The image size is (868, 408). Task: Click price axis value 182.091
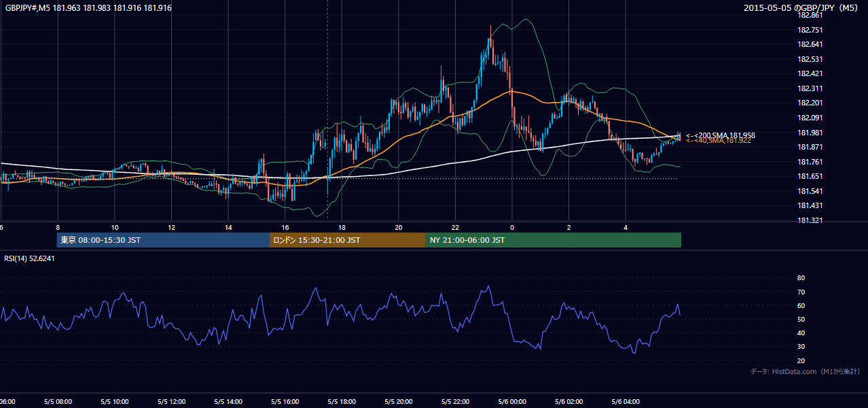(810, 118)
